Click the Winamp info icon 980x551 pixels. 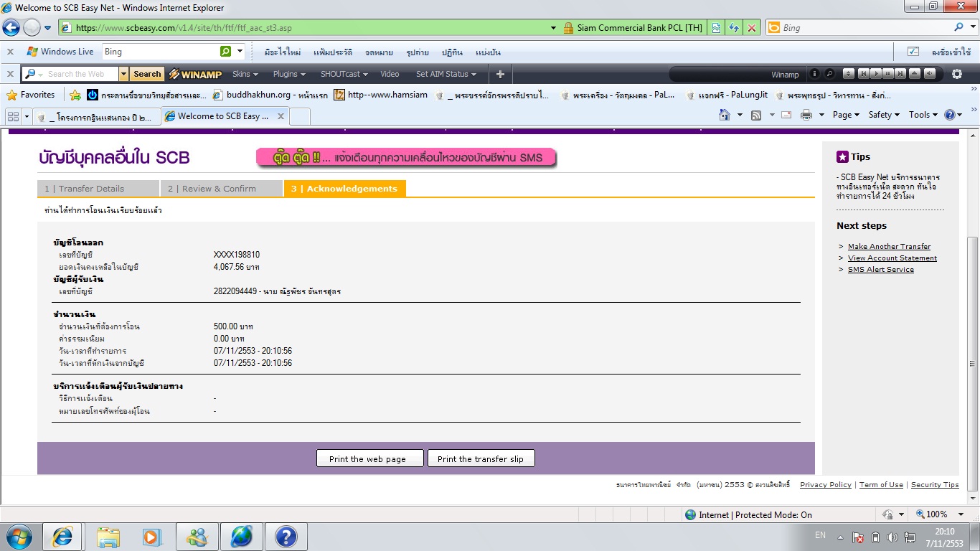tap(815, 74)
